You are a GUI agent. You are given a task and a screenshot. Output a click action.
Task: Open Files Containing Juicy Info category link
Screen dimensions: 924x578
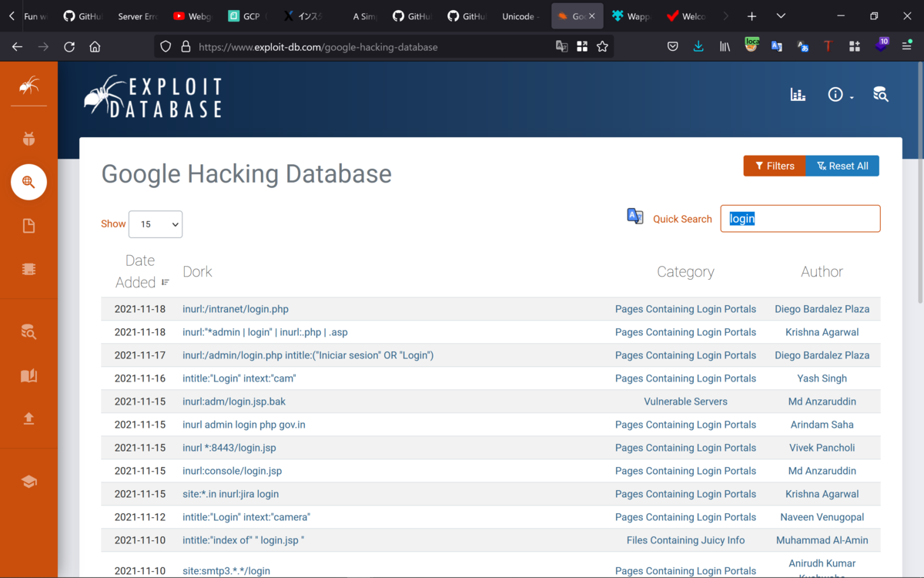[x=685, y=540]
